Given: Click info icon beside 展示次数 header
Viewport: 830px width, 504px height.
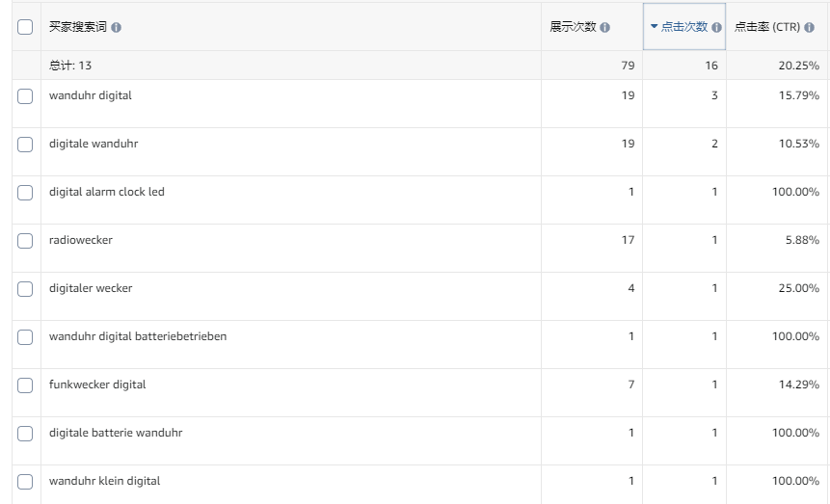Looking at the screenshot, I should coord(605,28).
